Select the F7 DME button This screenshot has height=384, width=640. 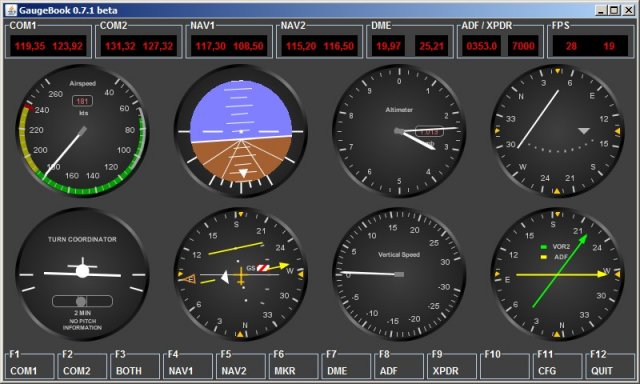346,366
